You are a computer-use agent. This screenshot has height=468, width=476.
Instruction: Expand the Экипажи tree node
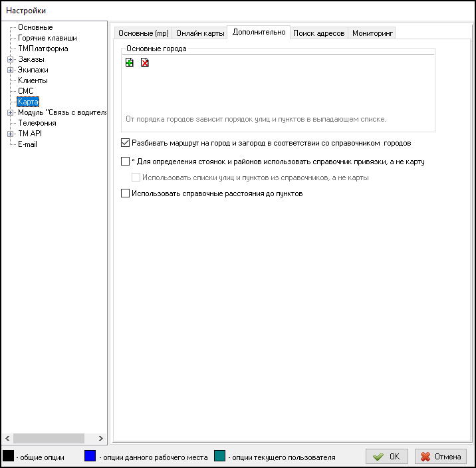(10, 70)
